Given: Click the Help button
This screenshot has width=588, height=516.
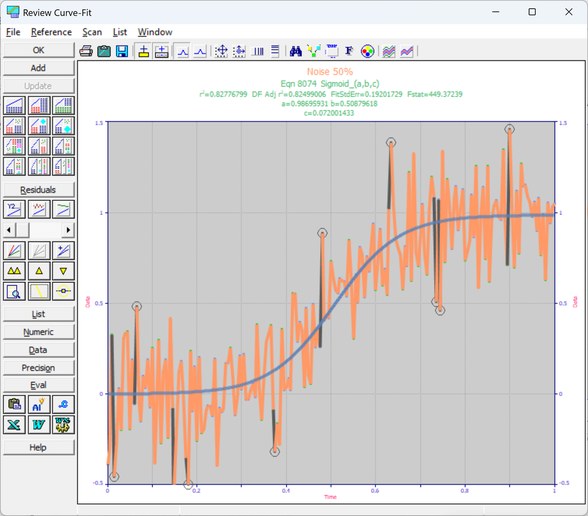Looking at the screenshot, I should (38, 447).
